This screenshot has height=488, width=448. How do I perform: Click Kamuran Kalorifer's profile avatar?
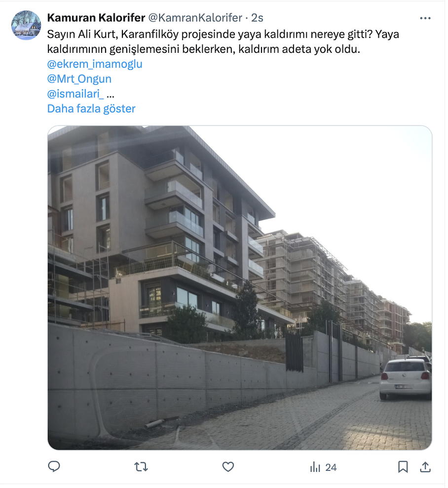26,25
